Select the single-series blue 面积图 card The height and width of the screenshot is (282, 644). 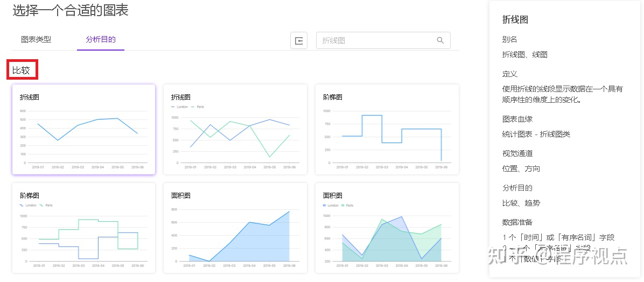pyautogui.click(x=235, y=228)
